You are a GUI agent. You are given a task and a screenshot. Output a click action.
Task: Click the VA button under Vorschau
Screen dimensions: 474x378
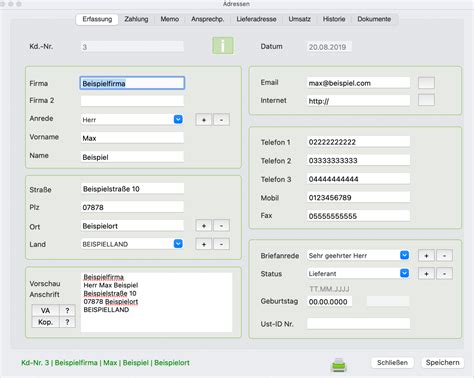click(45, 311)
